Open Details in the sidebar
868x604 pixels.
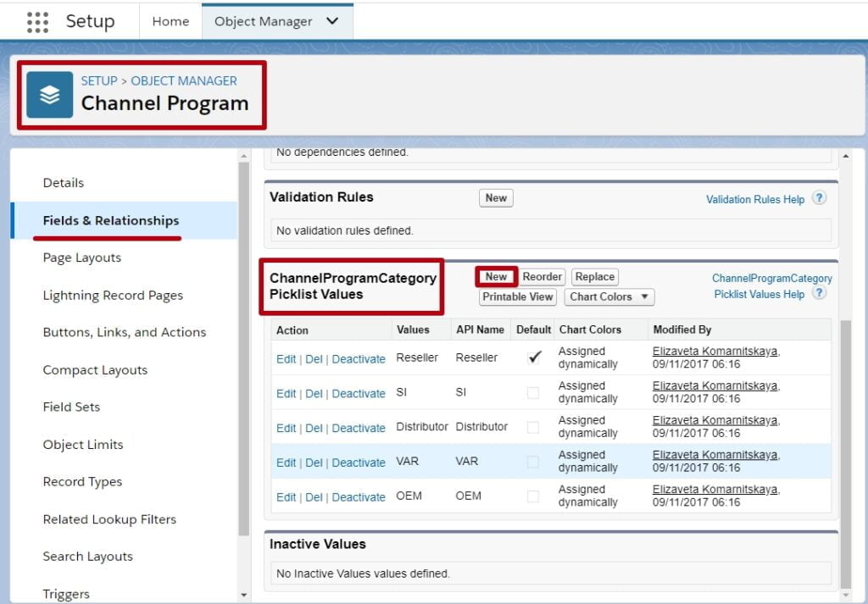(x=63, y=183)
